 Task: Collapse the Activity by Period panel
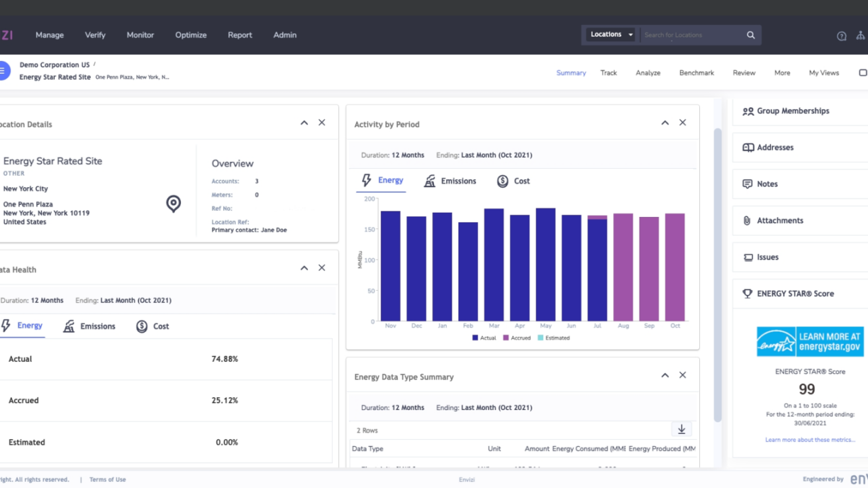pos(665,123)
